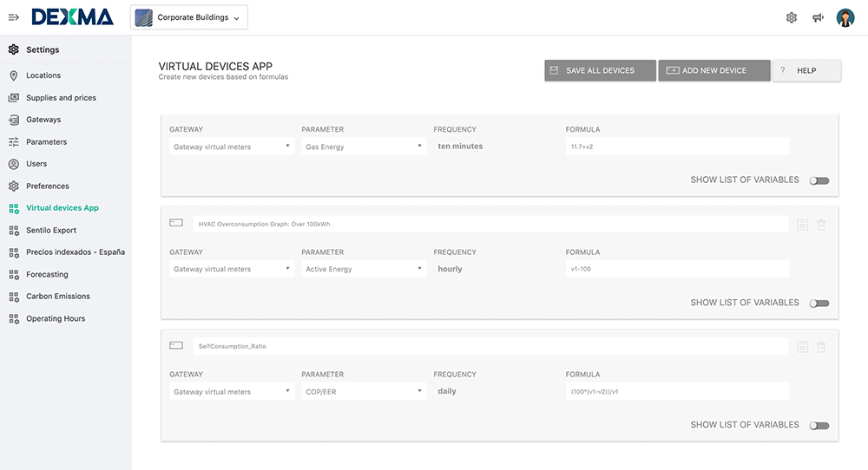
Task: Open Gateway dropdown of the Gas Energy device
Action: pyautogui.click(x=232, y=147)
